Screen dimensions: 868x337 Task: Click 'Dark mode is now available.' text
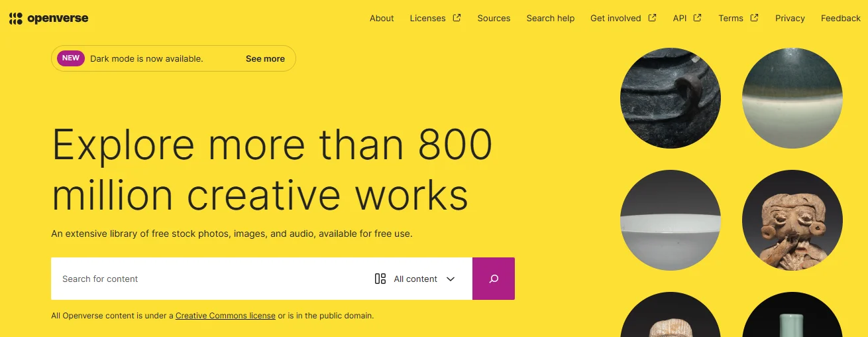(x=146, y=58)
